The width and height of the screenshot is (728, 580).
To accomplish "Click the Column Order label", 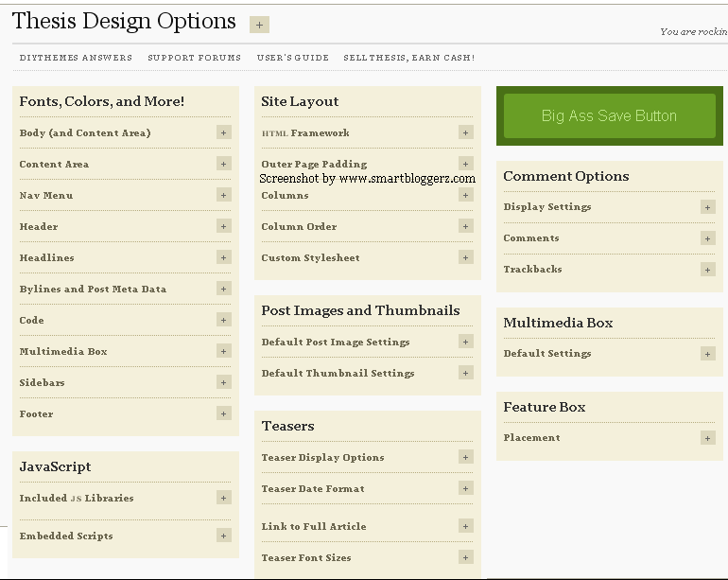I will point(299,226).
